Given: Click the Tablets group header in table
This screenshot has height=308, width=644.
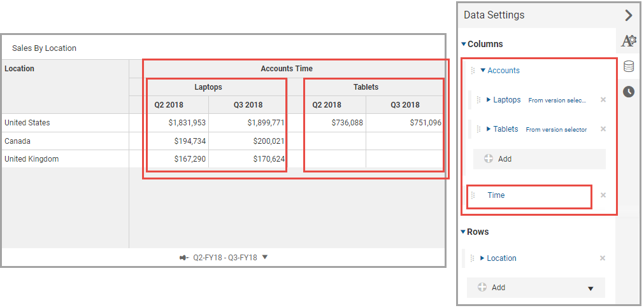Looking at the screenshot, I should (366, 87).
